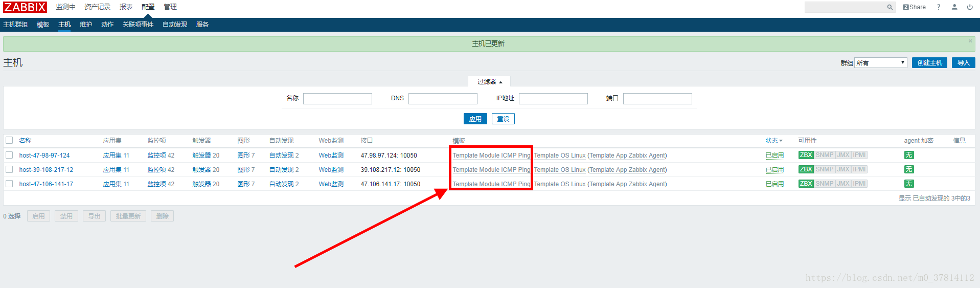Open the 管理 top menu

click(x=170, y=7)
